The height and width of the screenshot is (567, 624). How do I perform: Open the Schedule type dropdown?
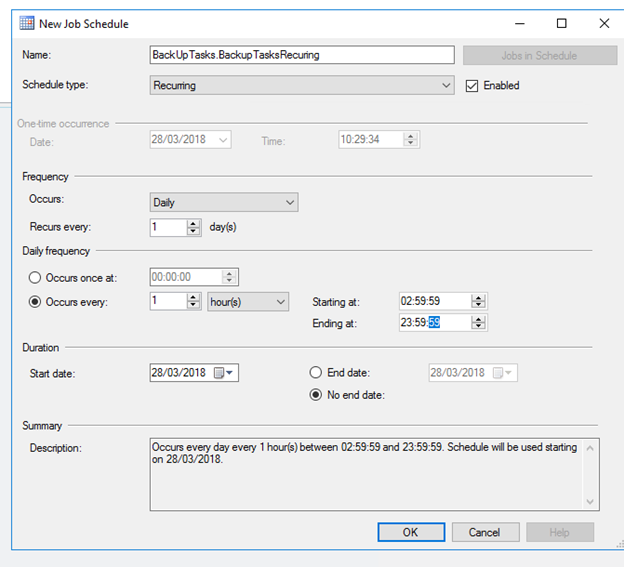pos(302,85)
